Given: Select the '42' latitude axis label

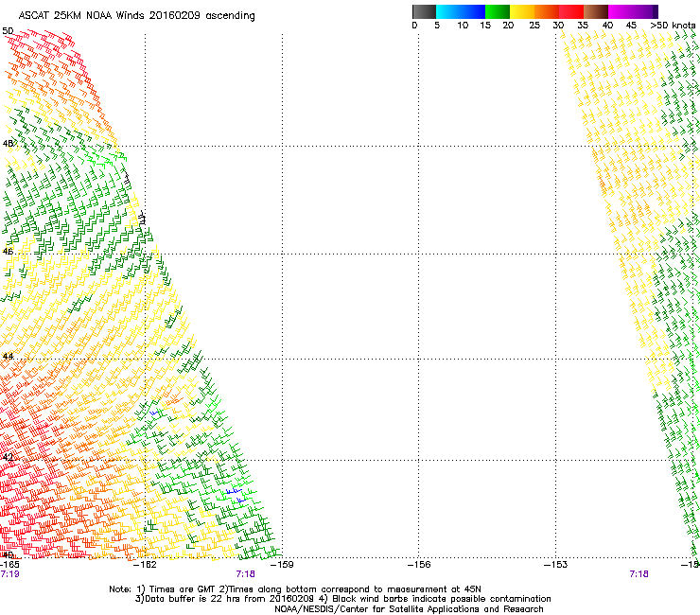Looking at the screenshot, I should [8, 457].
